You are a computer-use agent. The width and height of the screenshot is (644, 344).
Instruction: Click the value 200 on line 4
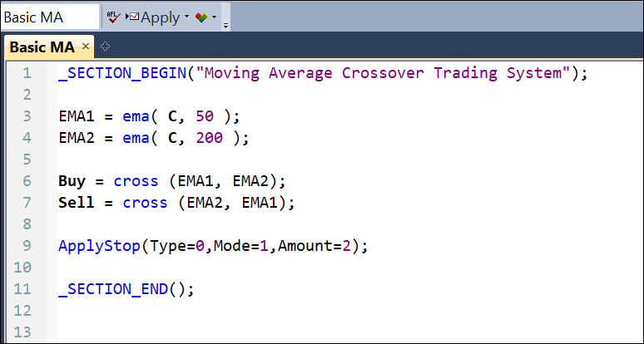[x=210, y=138]
